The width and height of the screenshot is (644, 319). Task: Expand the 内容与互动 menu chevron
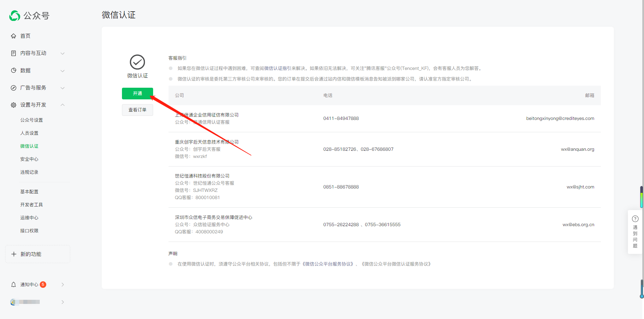click(63, 53)
